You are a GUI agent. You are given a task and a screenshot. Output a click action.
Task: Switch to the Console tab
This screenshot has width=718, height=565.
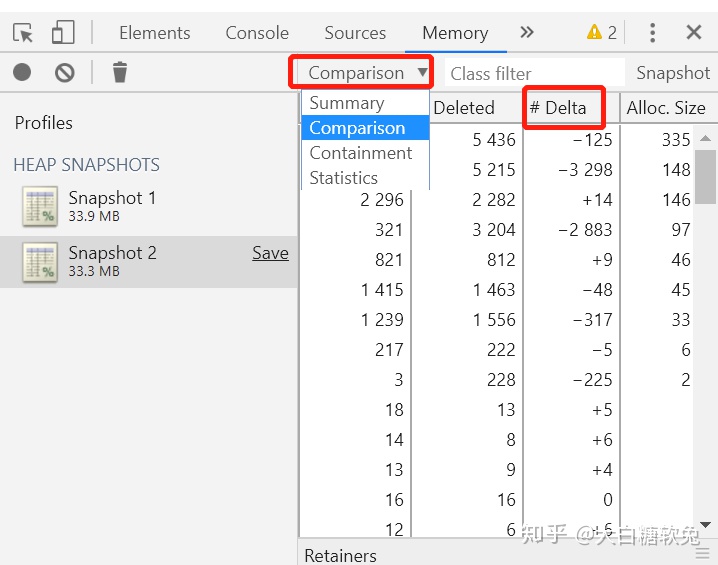(257, 33)
